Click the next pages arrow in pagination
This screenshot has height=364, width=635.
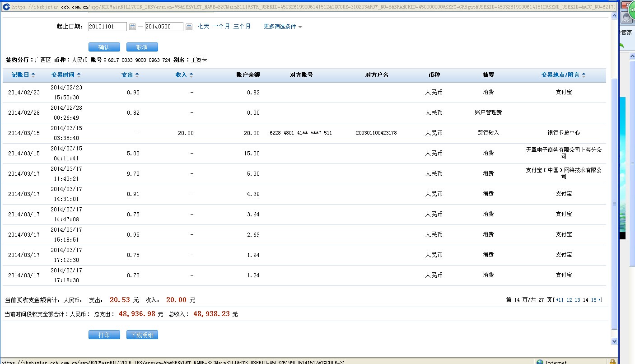coord(600,300)
